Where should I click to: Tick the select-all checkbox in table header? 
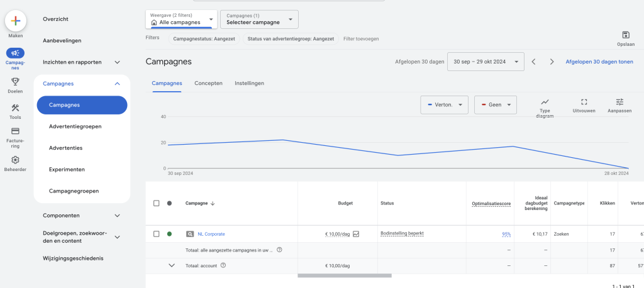pos(156,203)
